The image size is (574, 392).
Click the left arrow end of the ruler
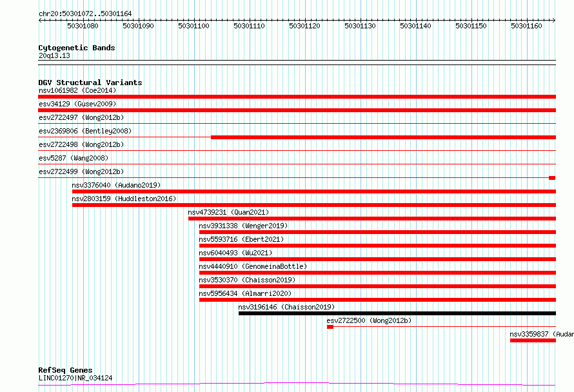coord(40,21)
